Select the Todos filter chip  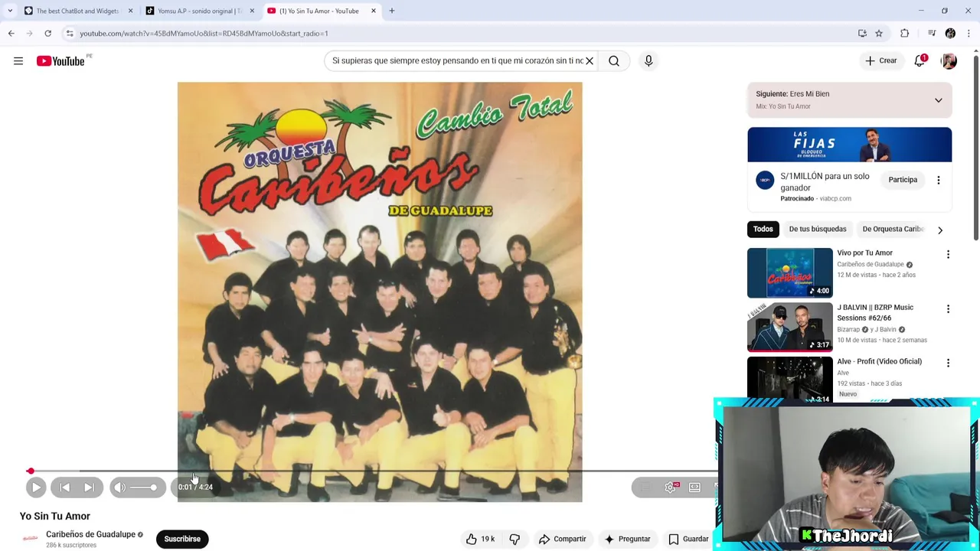pyautogui.click(x=763, y=229)
